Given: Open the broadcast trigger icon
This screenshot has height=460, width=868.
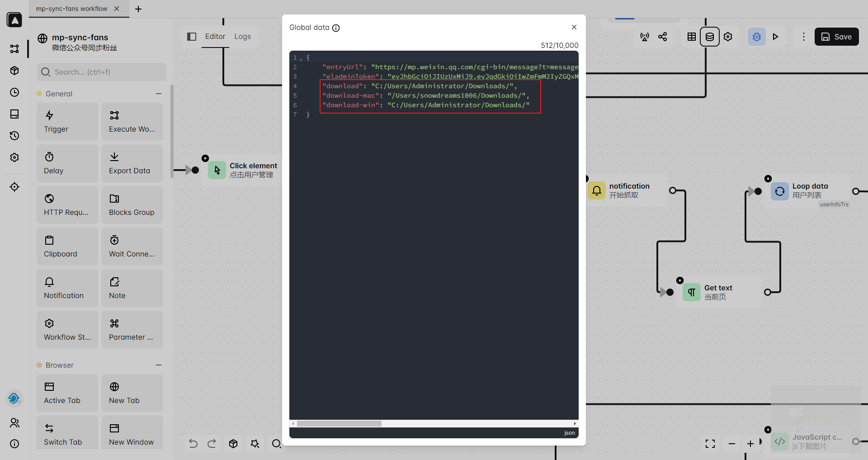Looking at the screenshot, I should click(645, 37).
